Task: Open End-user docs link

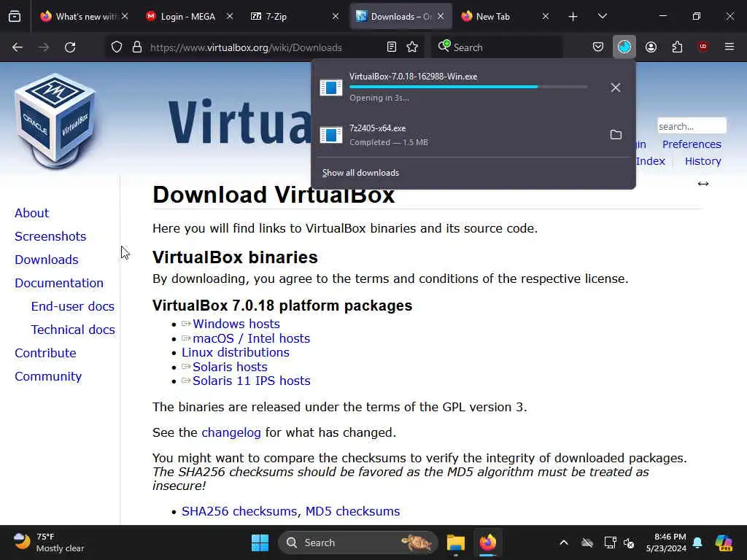Action: click(x=72, y=306)
